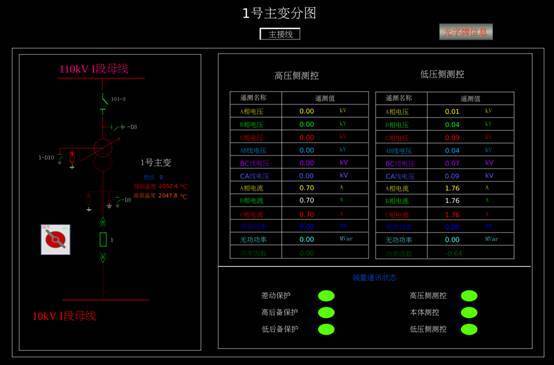Select the 差动保护 label
554x365 pixels.
click(276, 296)
